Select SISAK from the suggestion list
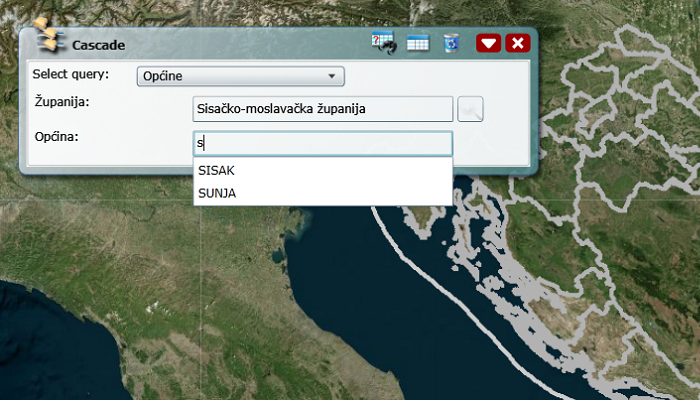Viewport: 700px width, 400px height. (x=217, y=171)
